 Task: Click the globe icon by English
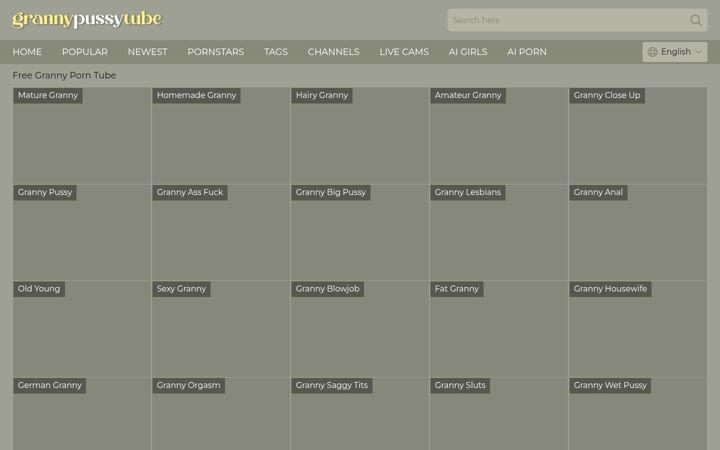point(652,52)
